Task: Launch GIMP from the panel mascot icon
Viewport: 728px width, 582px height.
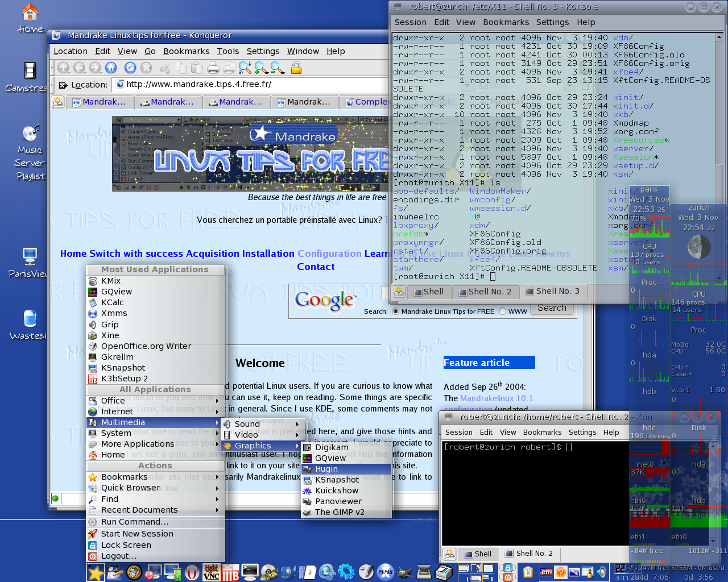Action: point(404,572)
